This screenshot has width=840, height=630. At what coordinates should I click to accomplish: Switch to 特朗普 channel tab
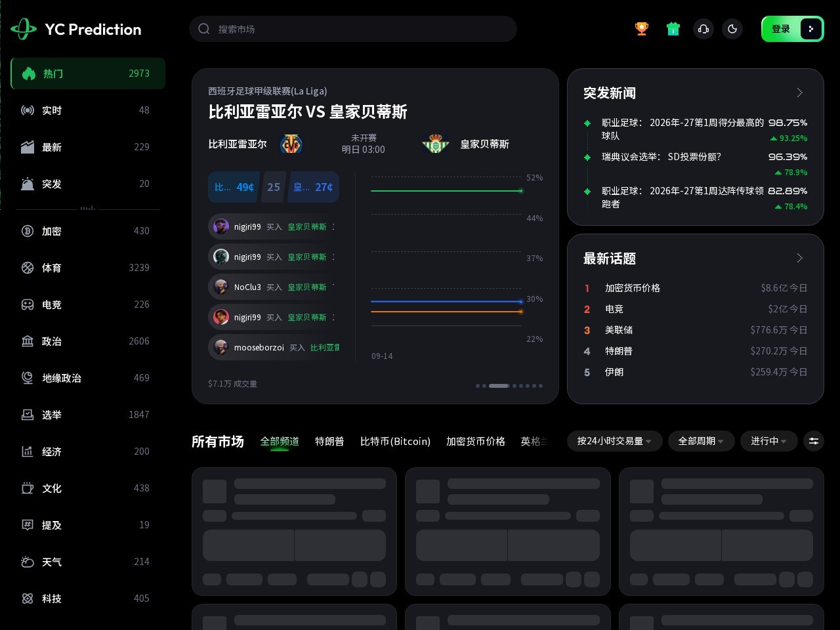[329, 441]
